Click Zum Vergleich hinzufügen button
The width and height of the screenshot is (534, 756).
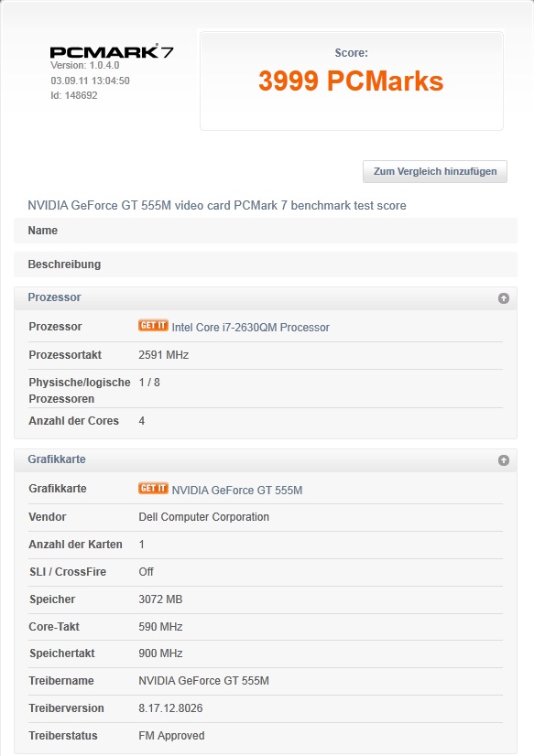click(435, 172)
